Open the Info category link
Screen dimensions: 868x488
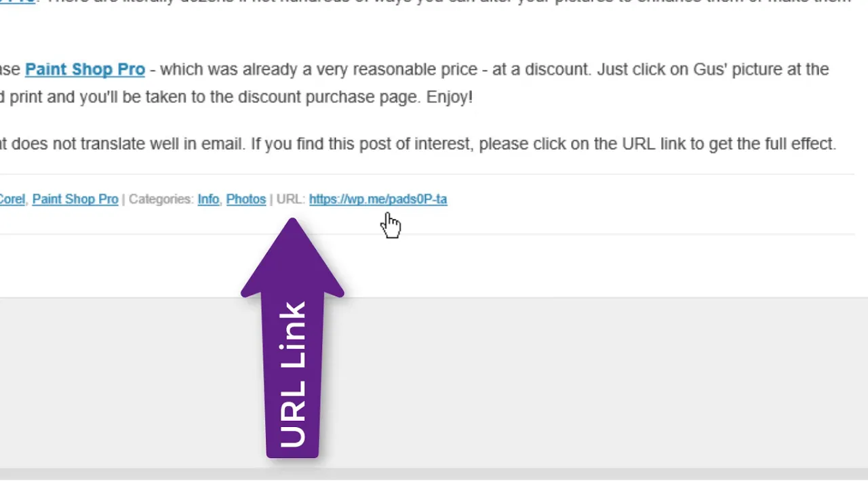coord(208,199)
